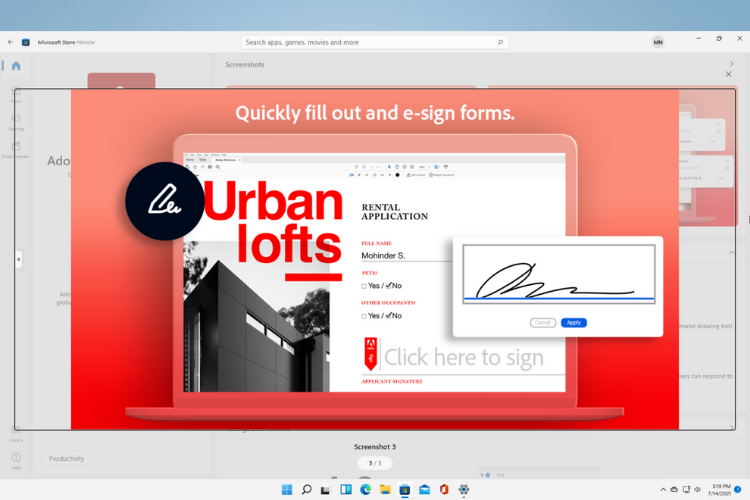Select the Home sidebar icon

tap(16, 66)
